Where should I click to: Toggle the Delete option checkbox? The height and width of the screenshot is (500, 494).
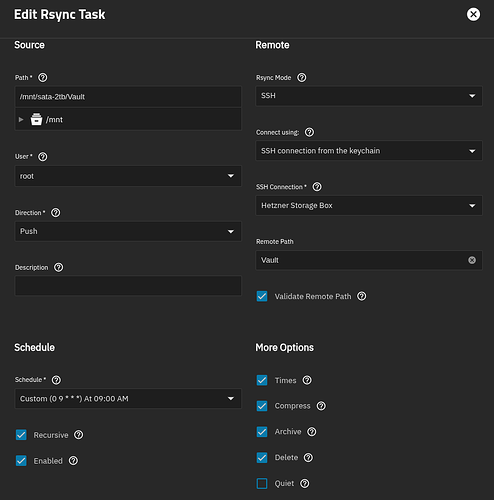[262, 458]
